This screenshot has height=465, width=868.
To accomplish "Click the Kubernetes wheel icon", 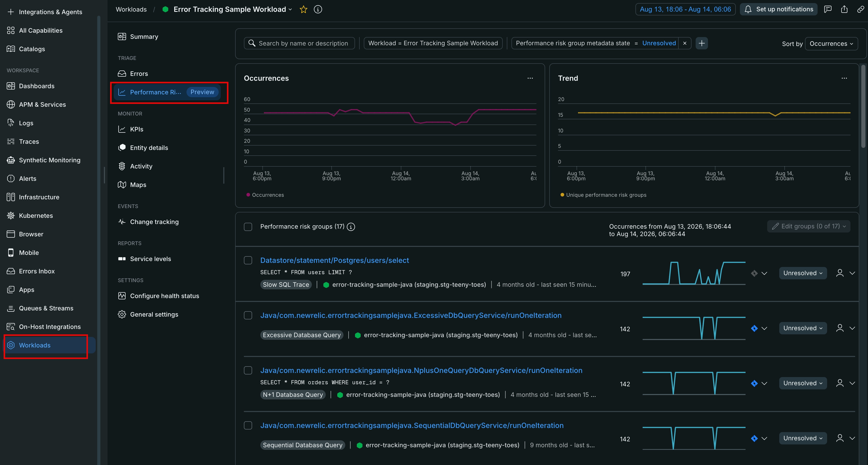I will point(11,216).
